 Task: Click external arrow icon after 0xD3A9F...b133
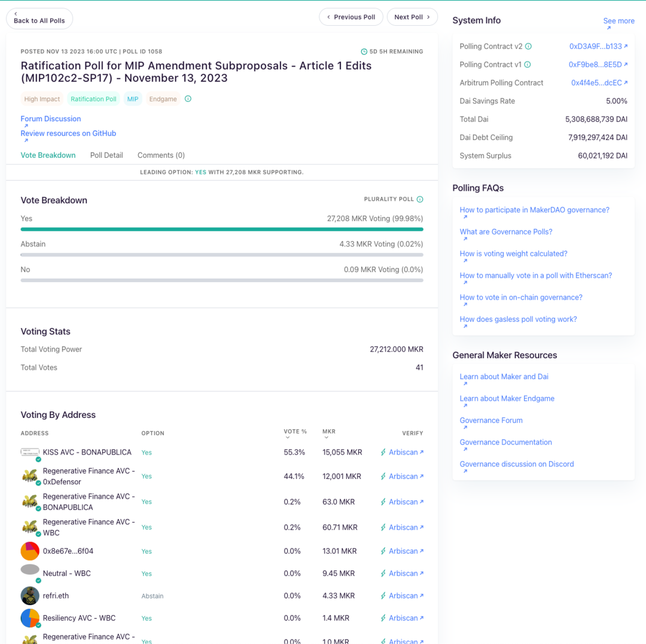click(x=626, y=46)
